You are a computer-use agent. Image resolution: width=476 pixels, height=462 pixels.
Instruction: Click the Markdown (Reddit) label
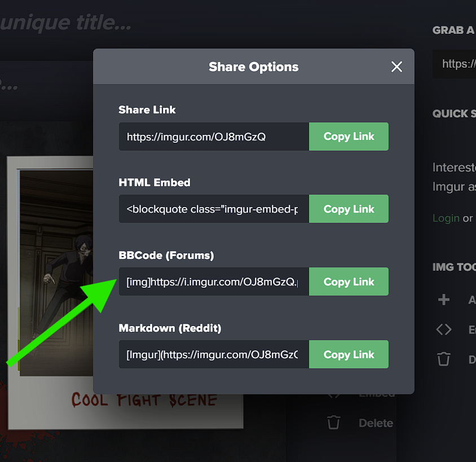coord(170,328)
